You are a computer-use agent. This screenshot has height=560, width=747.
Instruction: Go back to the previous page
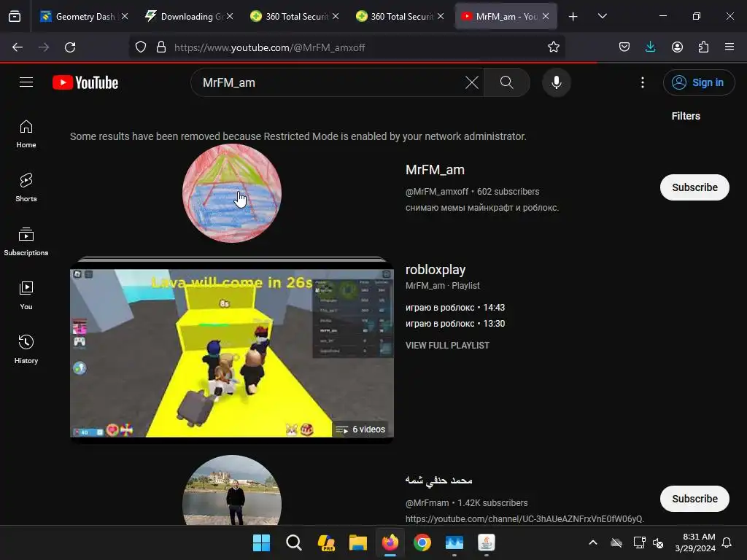tap(18, 47)
